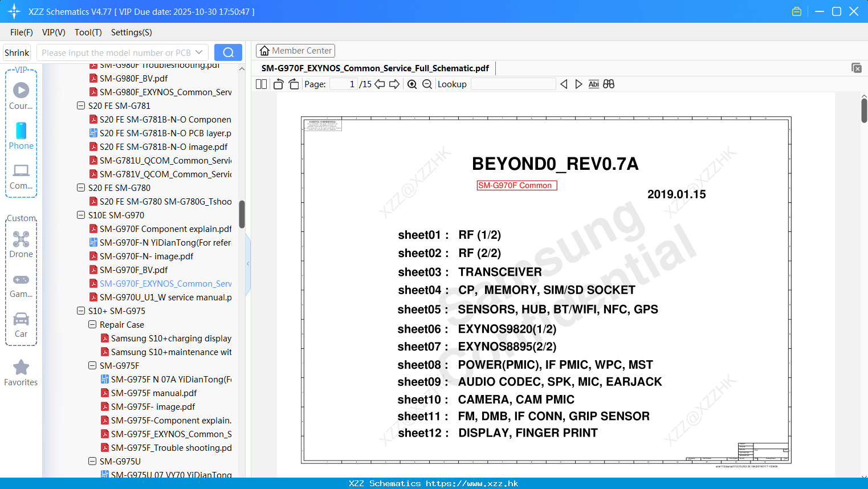Open SM-G970F_BV.pdf
The width and height of the screenshot is (868, 489).
coord(128,270)
